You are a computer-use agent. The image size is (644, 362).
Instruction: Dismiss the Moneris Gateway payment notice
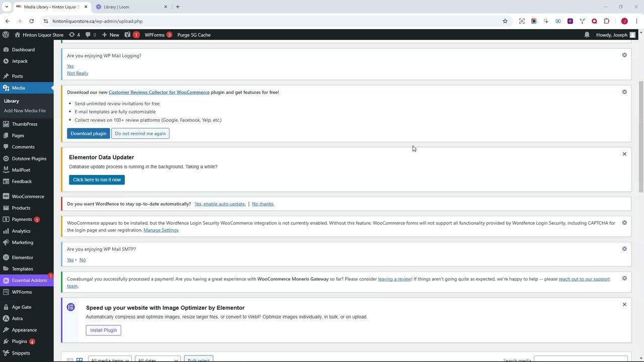[x=624, y=279]
